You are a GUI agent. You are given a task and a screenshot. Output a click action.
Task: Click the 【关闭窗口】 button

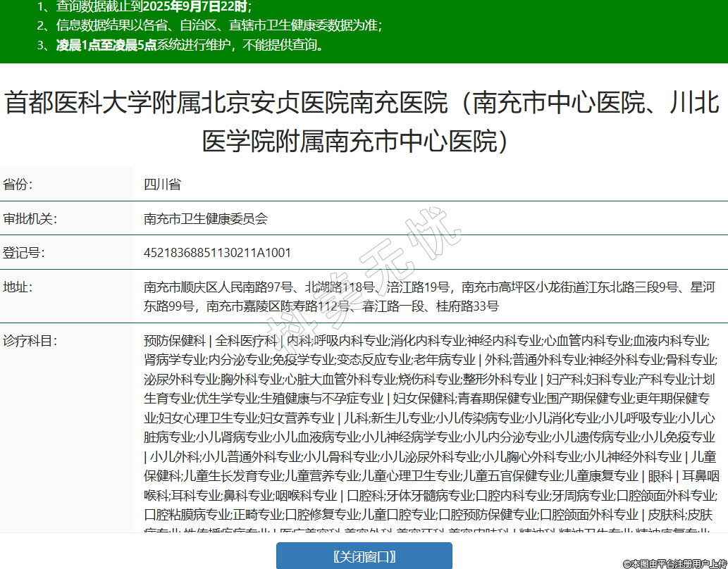(364, 556)
